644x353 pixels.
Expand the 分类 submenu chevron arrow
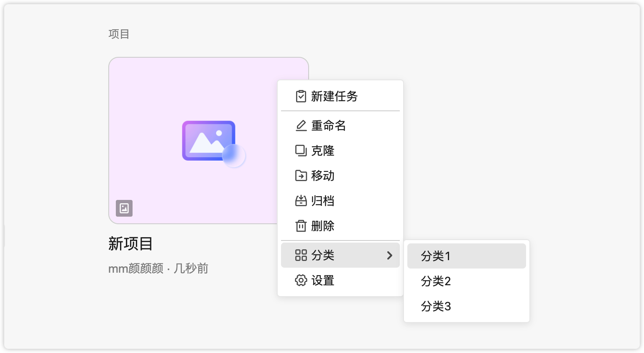coord(390,255)
